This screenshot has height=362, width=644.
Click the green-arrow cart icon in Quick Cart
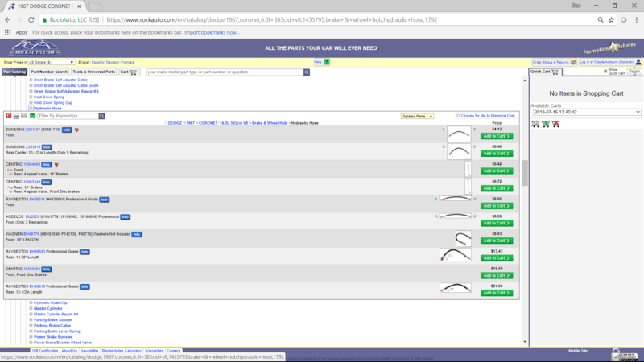546,124
